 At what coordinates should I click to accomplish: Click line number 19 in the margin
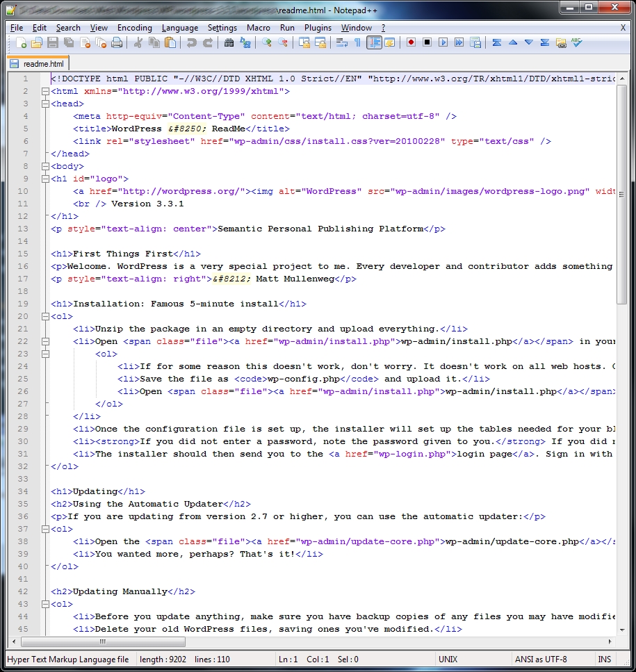23,304
